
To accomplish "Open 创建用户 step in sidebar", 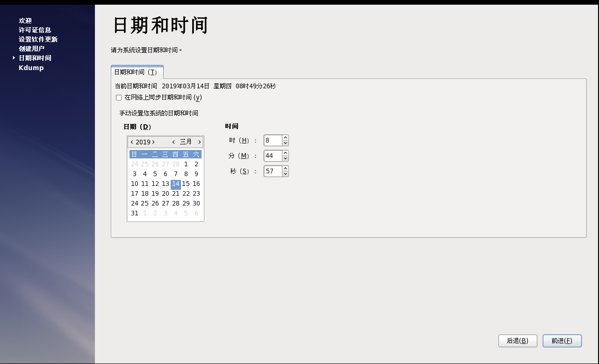I will point(31,49).
